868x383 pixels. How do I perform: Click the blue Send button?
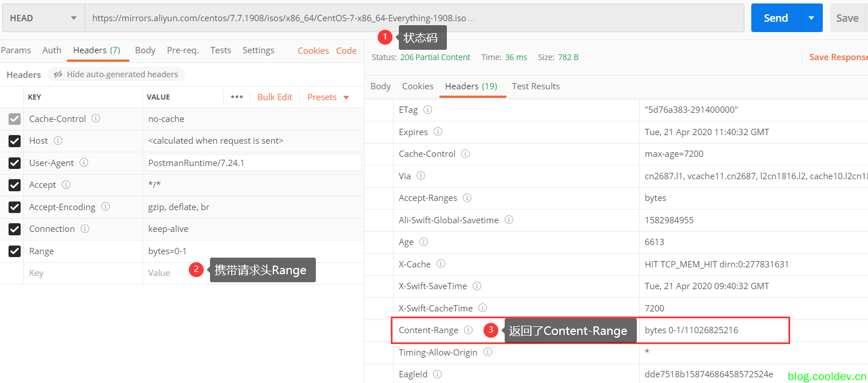pyautogui.click(x=775, y=18)
